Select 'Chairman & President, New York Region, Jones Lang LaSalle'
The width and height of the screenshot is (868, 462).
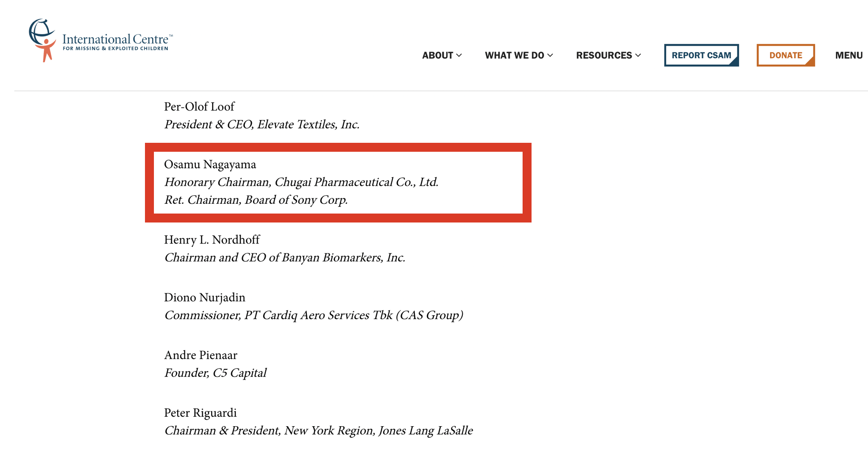coord(319,431)
